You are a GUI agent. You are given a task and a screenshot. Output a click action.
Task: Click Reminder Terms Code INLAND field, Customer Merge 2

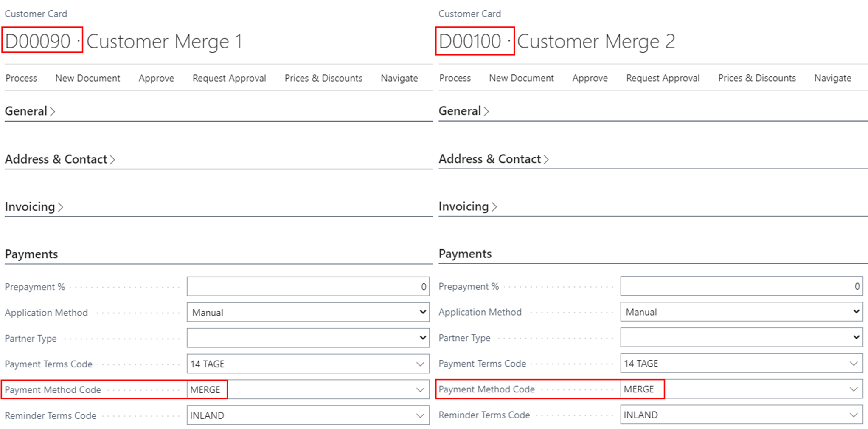pos(730,415)
